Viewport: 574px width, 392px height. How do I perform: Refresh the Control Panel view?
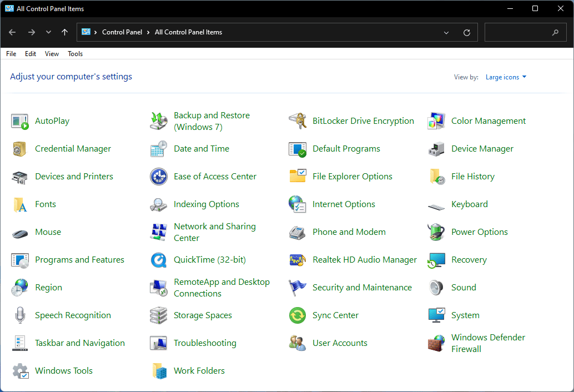coord(467,33)
